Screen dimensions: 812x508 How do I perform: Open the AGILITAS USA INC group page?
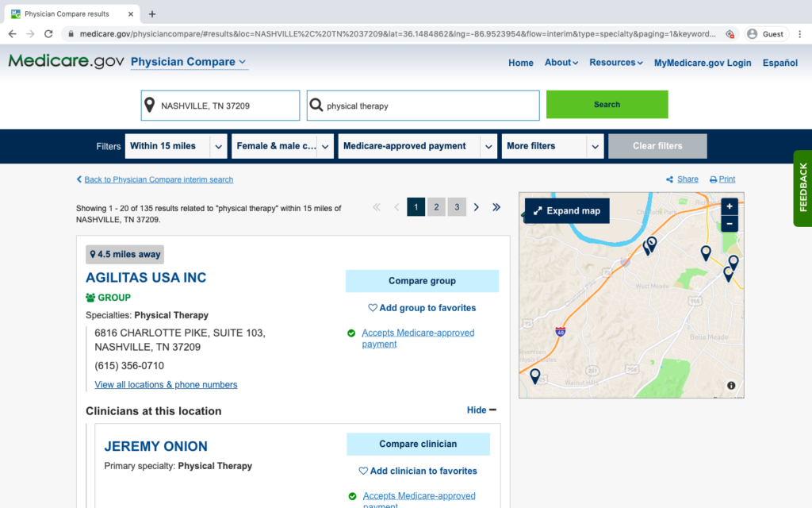point(146,277)
